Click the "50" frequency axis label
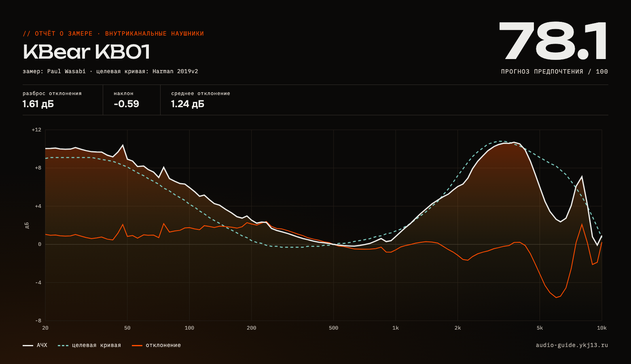The height and width of the screenshot is (364, 631). [127, 328]
